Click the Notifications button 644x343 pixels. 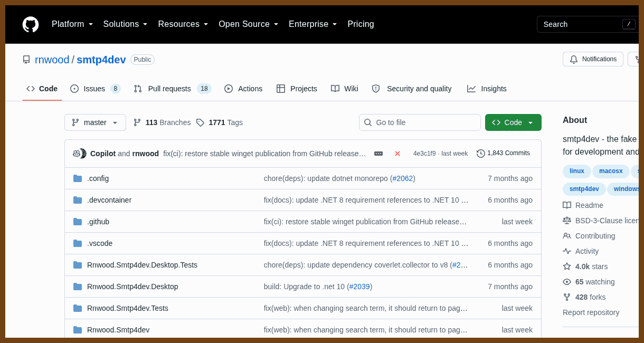pyautogui.click(x=593, y=59)
